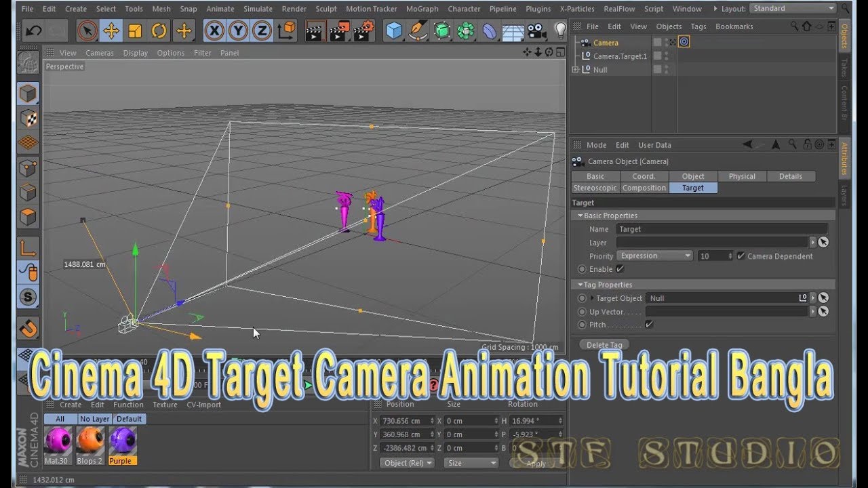868x488 pixels.
Task: Open the green Array modeling objects icon
Action: tap(466, 30)
